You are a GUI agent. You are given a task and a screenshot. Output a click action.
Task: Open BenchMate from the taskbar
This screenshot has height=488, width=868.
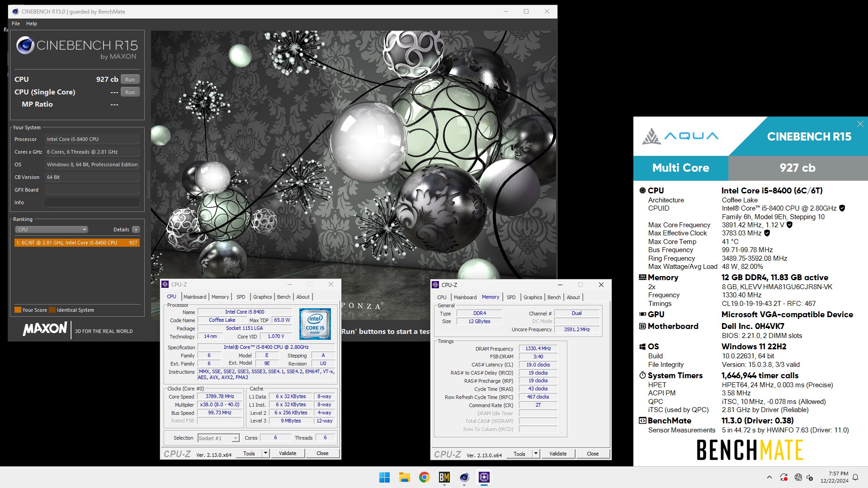coord(444,477)
